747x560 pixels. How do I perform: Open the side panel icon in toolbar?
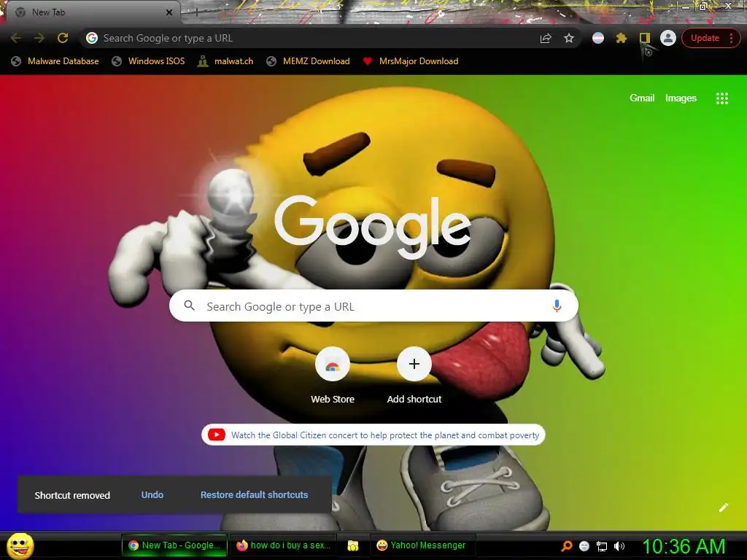click(645, 38)
